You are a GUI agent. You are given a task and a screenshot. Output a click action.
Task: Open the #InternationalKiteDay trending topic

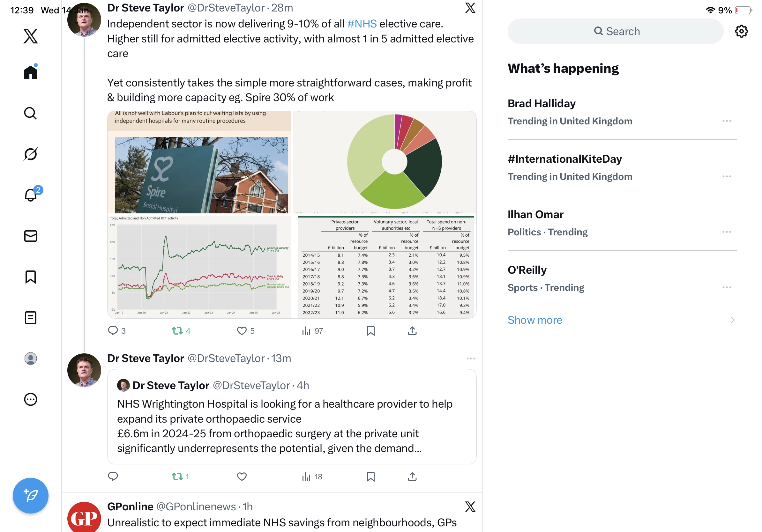[564, 159]
